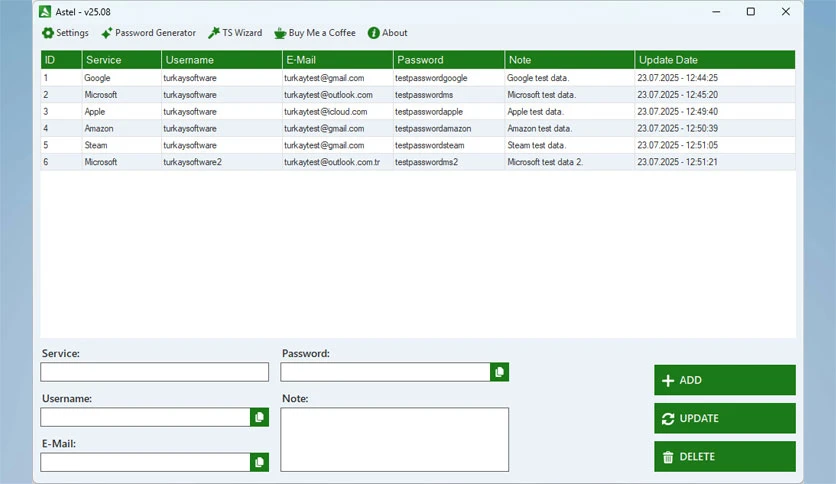Click username turkaysoftware2 cell

click(222, 162)
